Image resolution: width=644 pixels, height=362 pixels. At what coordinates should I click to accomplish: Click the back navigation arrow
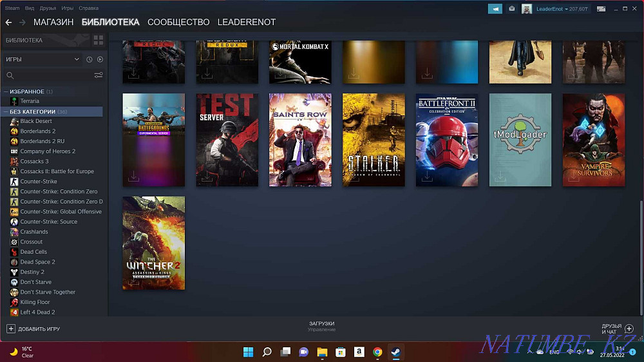click(8, 23)
